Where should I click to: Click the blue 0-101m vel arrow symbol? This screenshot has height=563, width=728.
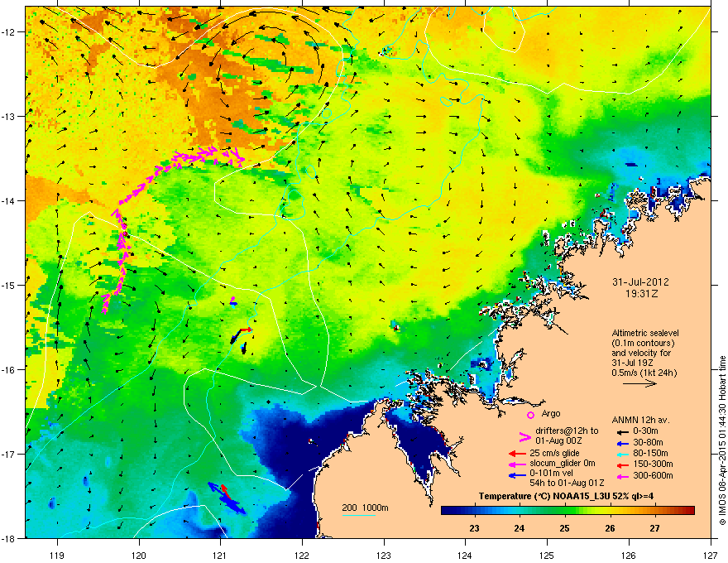click(517, 475)
